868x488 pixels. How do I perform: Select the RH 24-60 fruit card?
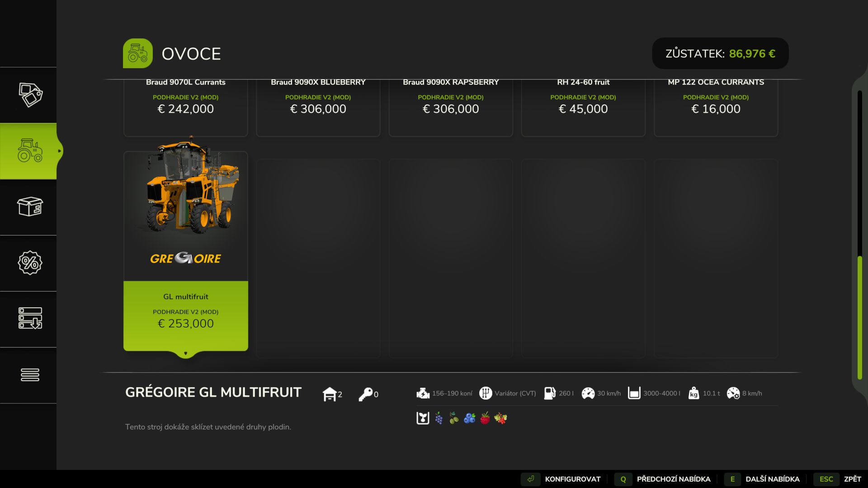(583, 108)
